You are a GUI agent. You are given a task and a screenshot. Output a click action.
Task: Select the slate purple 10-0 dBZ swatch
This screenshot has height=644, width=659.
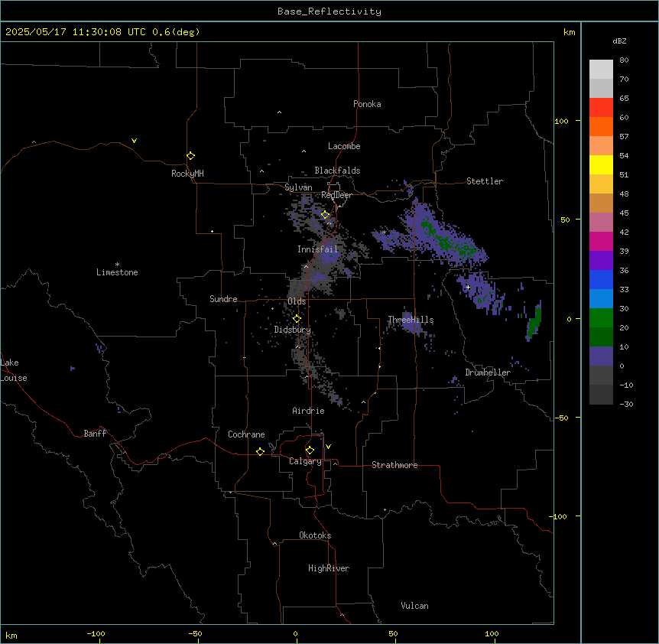(x=601, y=356)
